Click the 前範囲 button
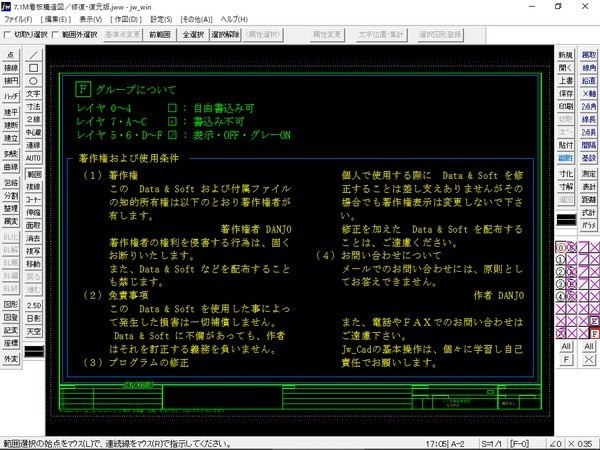600x450 pixels. coord(160,35)
